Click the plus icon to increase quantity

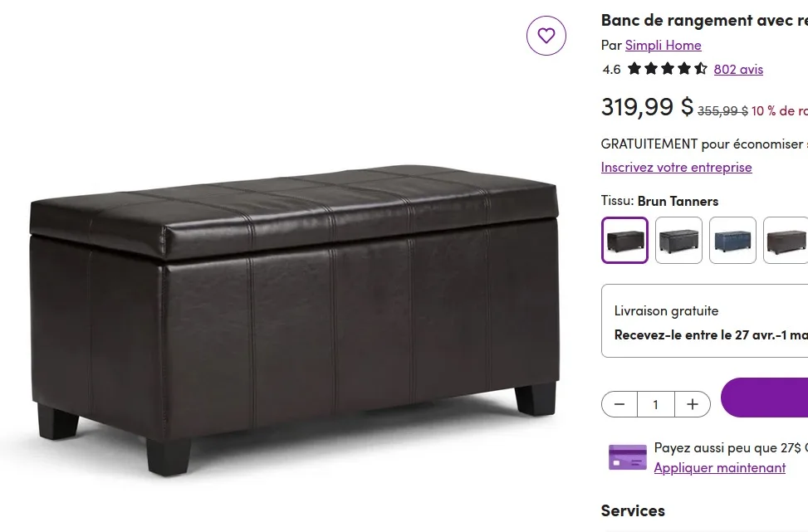point(692,404)
